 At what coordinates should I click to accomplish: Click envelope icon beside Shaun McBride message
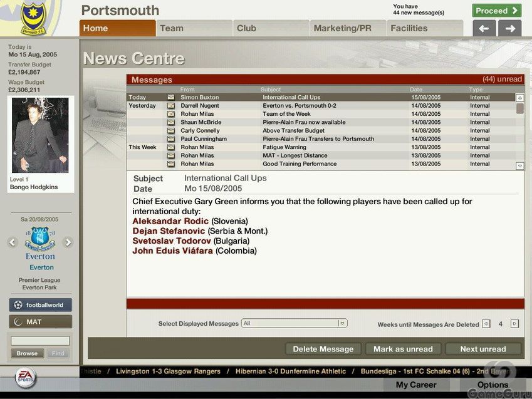(171, 123)
